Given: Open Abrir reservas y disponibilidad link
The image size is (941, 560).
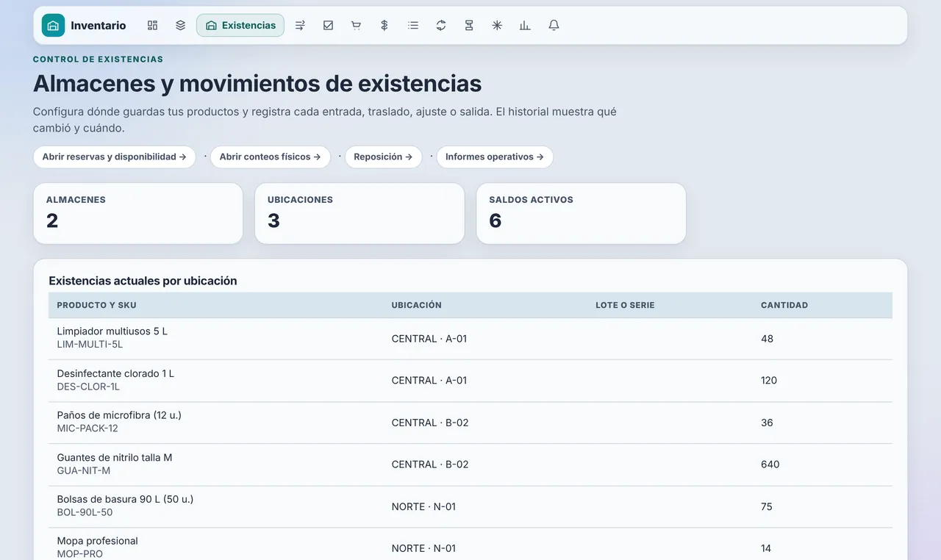Looking at the screenshot, I should [x=114, y=157].
